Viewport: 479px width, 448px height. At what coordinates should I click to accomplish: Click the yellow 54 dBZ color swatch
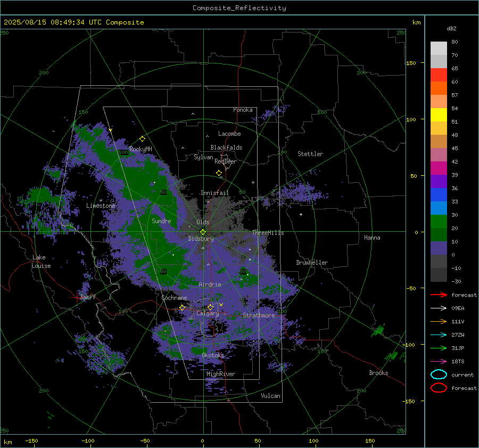coord(439,115)
